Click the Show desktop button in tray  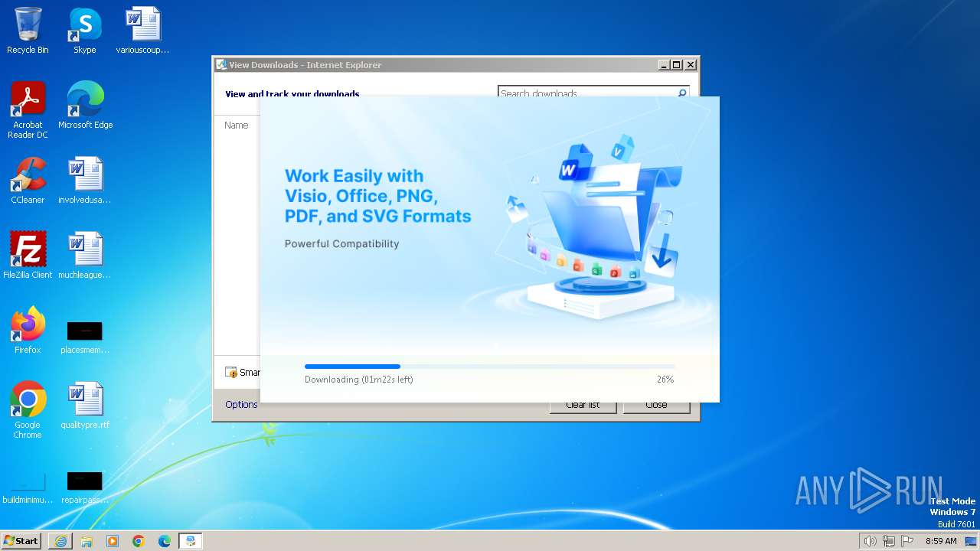971,541
